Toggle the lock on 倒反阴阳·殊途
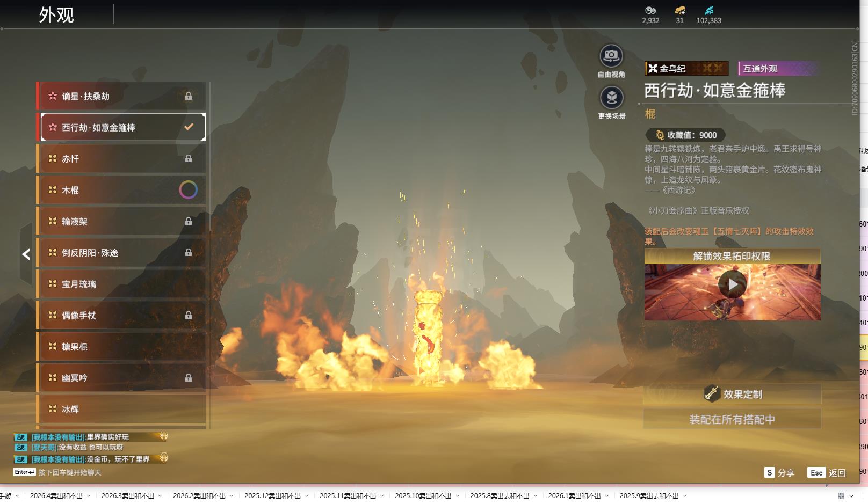868x504 pixels. pyautogui.click(x=189, y=253)
